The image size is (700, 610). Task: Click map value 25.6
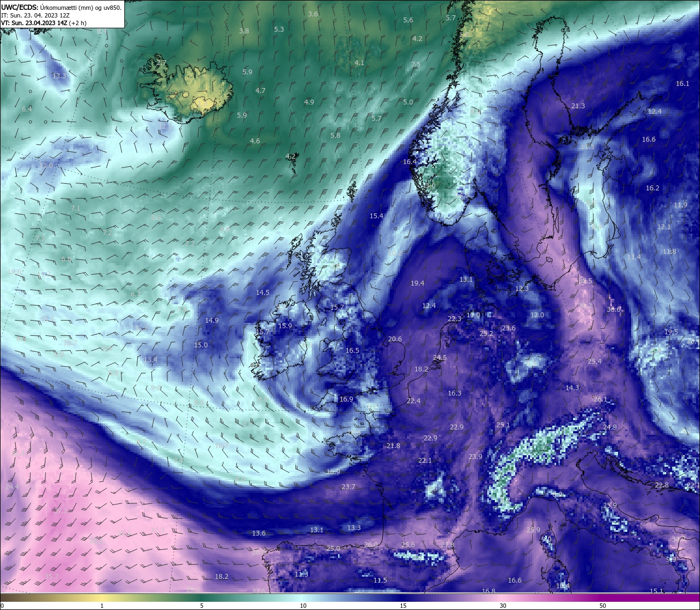tap(408, 544)
